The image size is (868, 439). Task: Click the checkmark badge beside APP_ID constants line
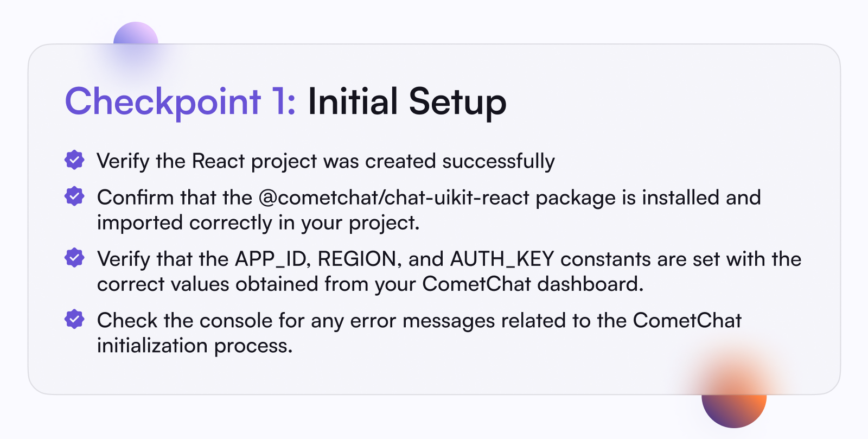[x=74, y=258]
